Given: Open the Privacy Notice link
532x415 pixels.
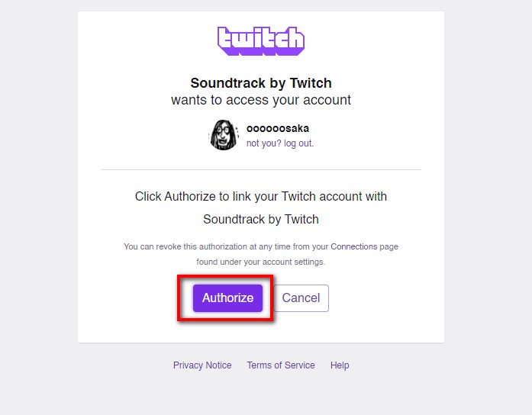Looking at the screenshot, I should (x=202, y=365).
